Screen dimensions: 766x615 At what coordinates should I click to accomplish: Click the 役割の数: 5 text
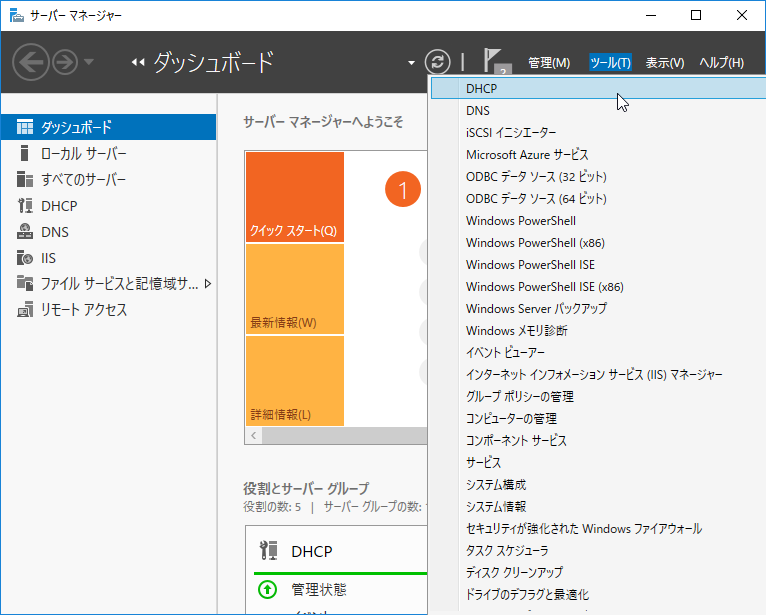[x=272, y=507]
